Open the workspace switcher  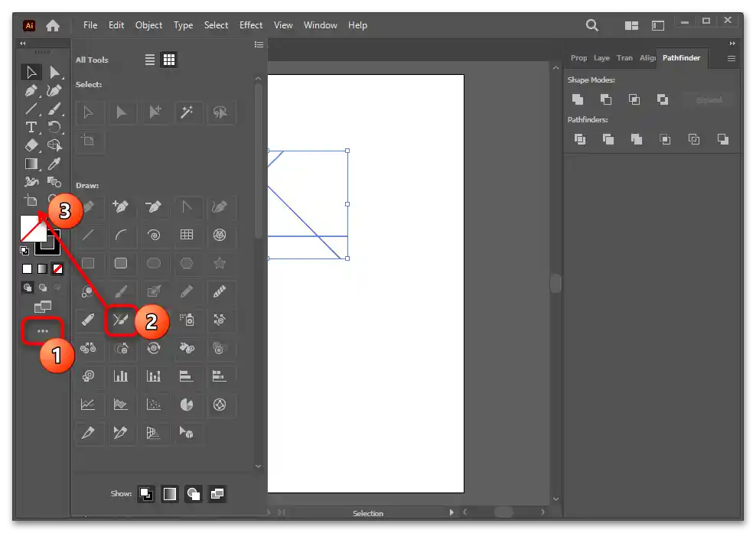(x=658, y=25)
